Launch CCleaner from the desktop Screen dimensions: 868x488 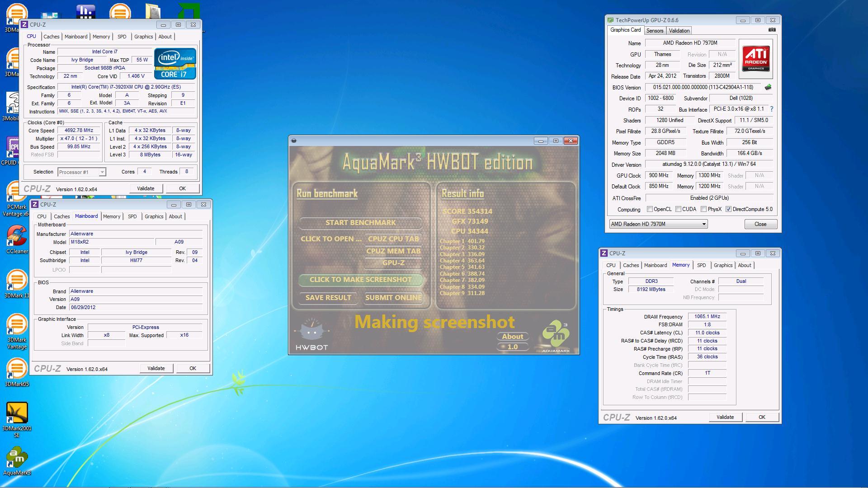pos(17,239)
